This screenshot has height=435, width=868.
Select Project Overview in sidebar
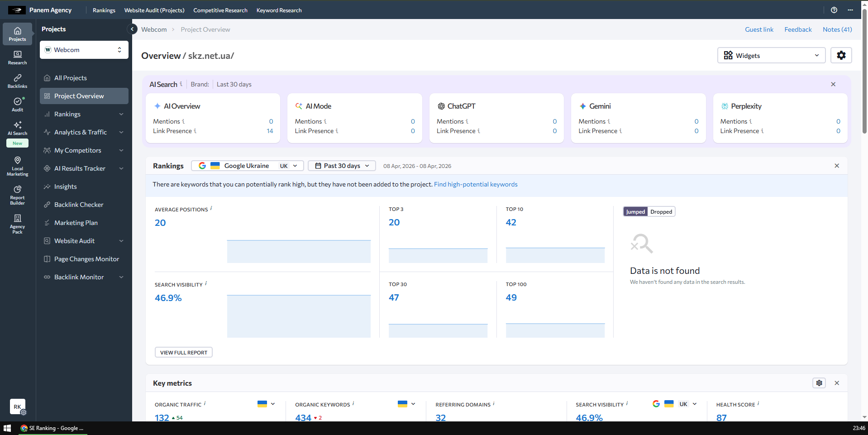84,96
